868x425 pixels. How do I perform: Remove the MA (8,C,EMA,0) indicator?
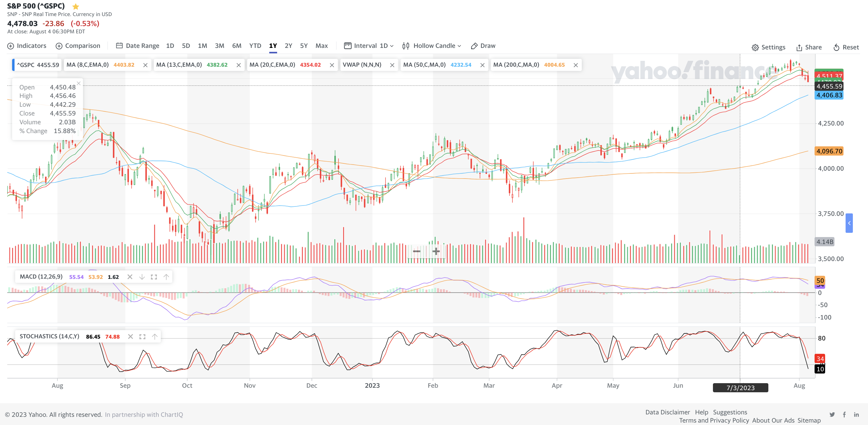point(145,65)
